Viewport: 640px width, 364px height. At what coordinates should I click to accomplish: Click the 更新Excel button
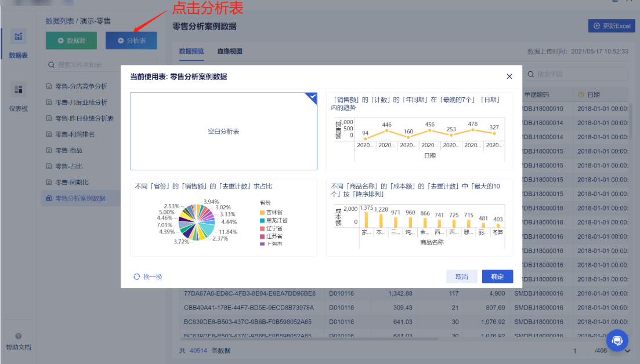pos(612,26)
